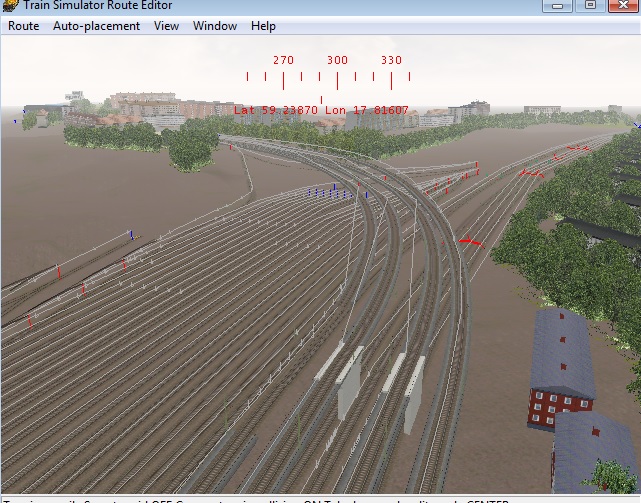Click the 270 compass heading label
The image size is (641, 503).
283,60
